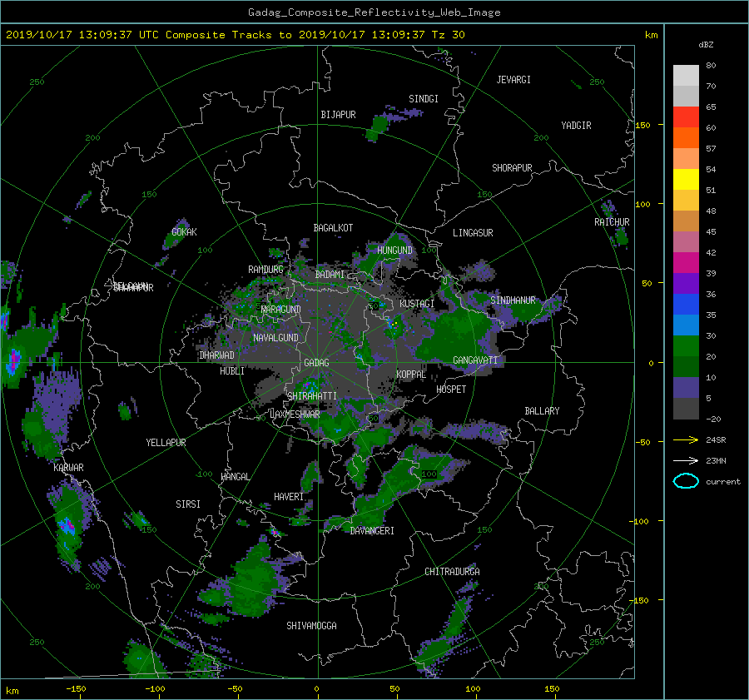Click the SHIRAHATTI location label
Screen dimensions: 749x700
click(312, 396)
